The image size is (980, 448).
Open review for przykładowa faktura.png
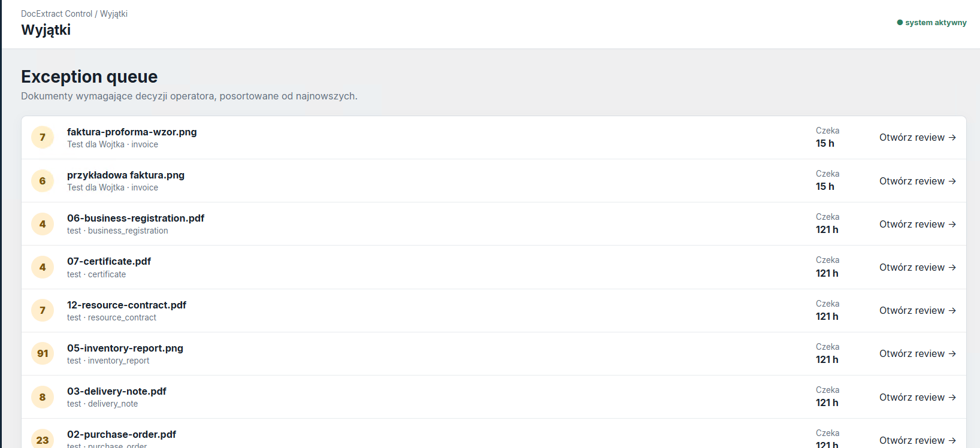tap(918, 181)
